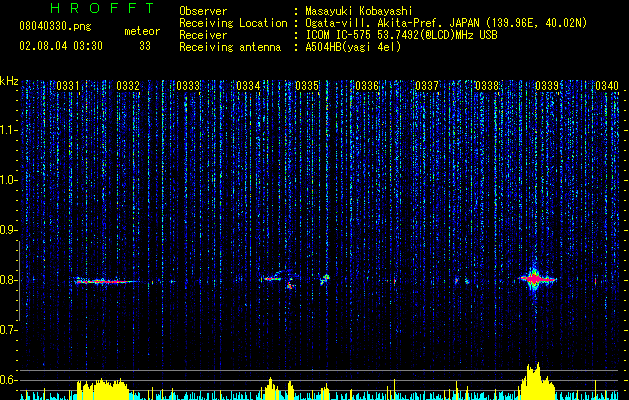Click the ICOM IC-575 receiver text
The height and width of the screenshot is (400, 629).
tap(401, 35)
